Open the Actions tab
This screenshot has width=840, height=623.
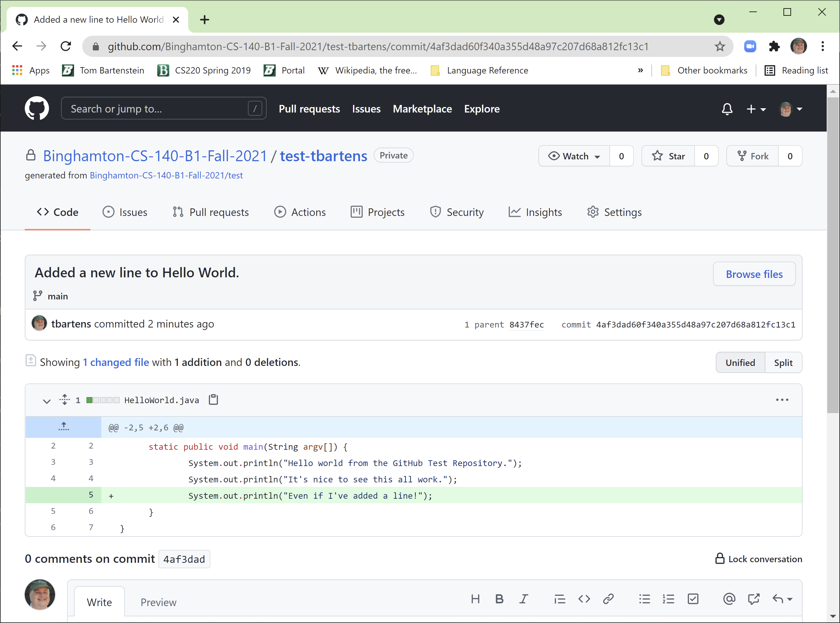click(x=300, y=212)
